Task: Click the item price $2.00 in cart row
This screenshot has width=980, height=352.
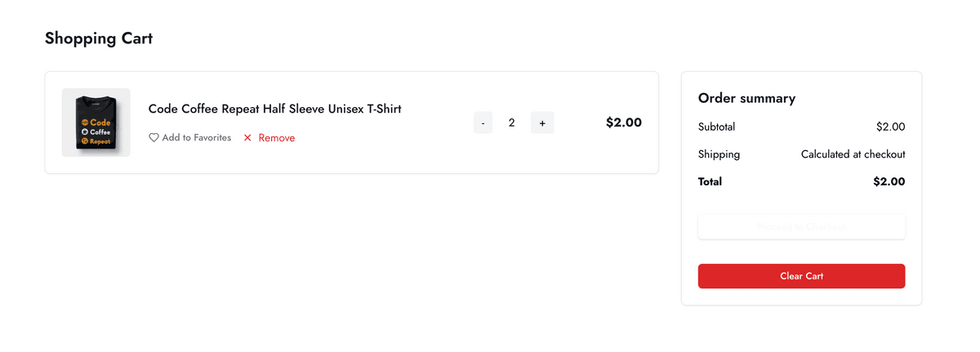Action: click(624, 123)
